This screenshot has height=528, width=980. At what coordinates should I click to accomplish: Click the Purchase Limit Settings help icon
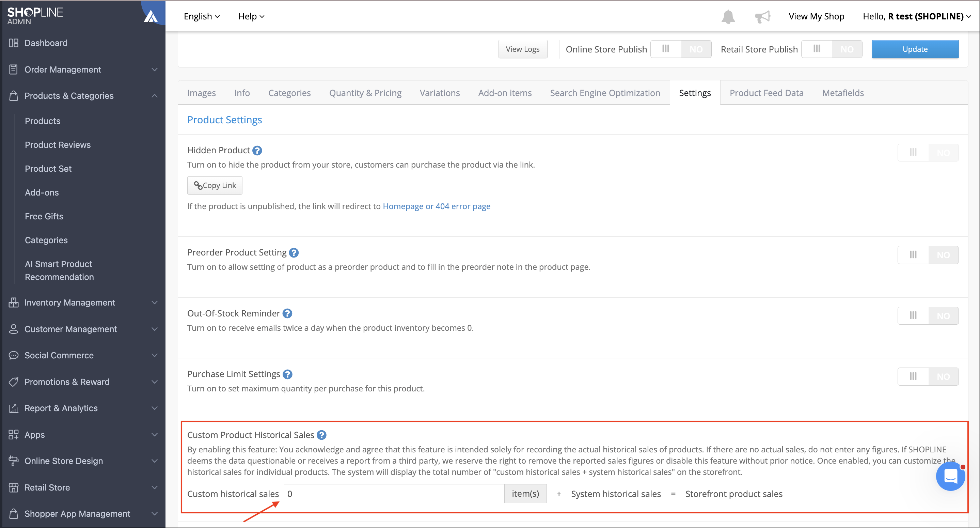tap(288, 374)
